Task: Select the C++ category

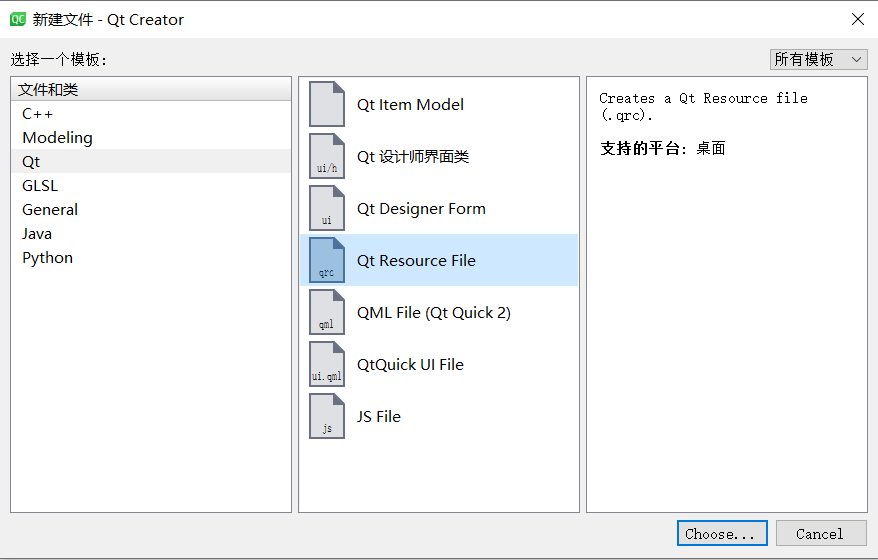Action: coord(151,114)
